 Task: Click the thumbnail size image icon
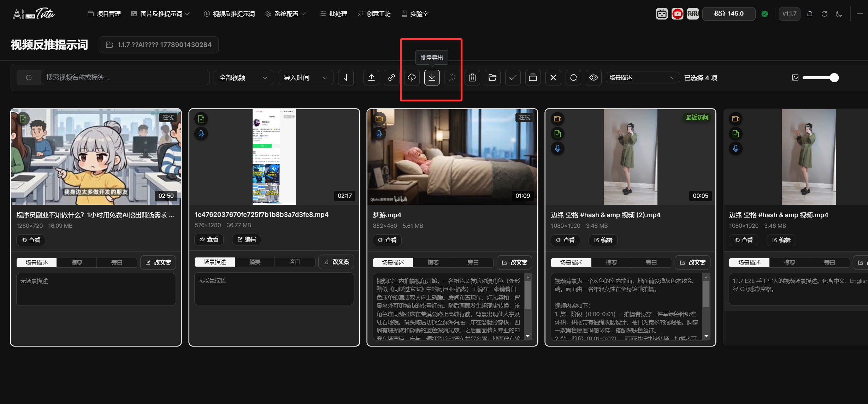tap(795, 78)
